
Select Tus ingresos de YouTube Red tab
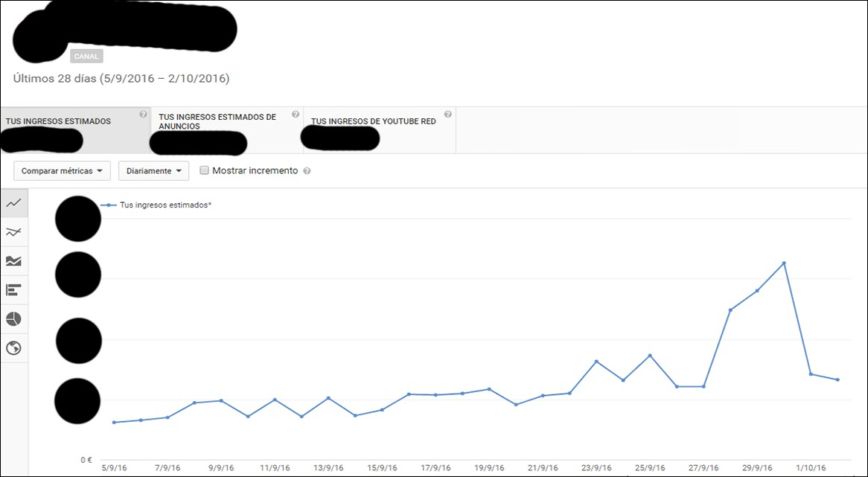(x=380, y=130)
